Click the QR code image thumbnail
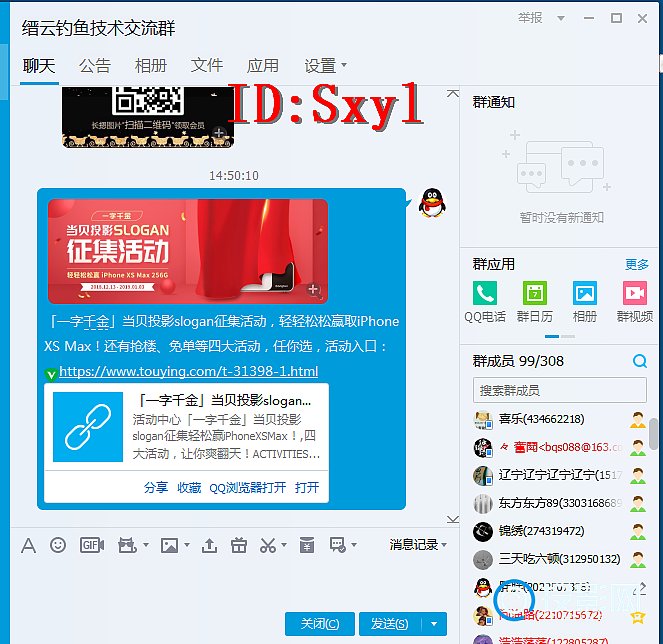 148,117
